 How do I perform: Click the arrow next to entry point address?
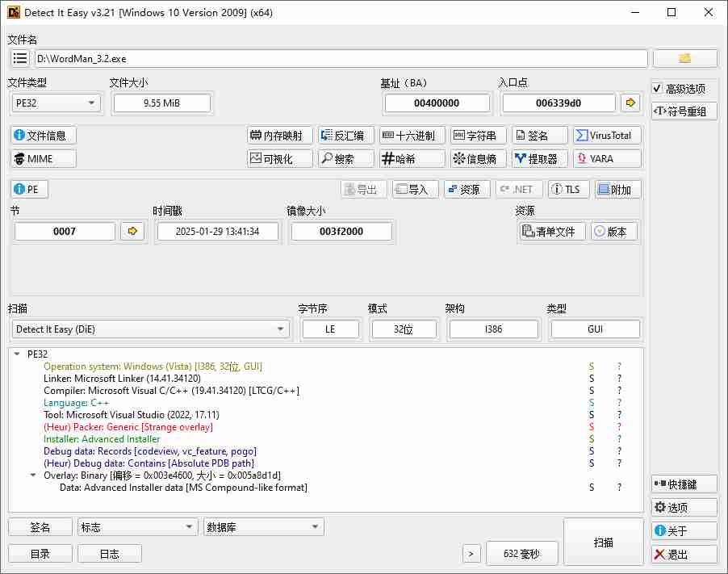630,103
